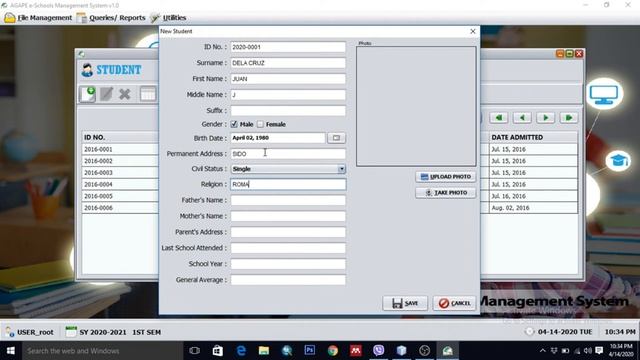Click Upload Photo button

click(446, 177)
